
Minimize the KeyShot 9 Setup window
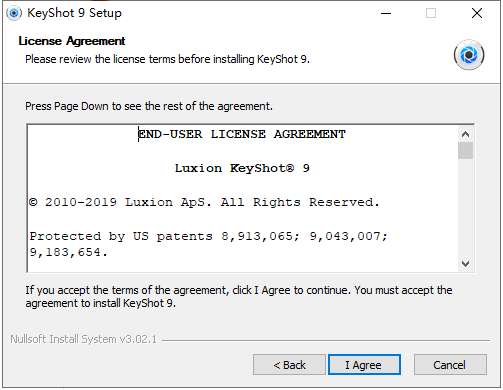(386, 13)
